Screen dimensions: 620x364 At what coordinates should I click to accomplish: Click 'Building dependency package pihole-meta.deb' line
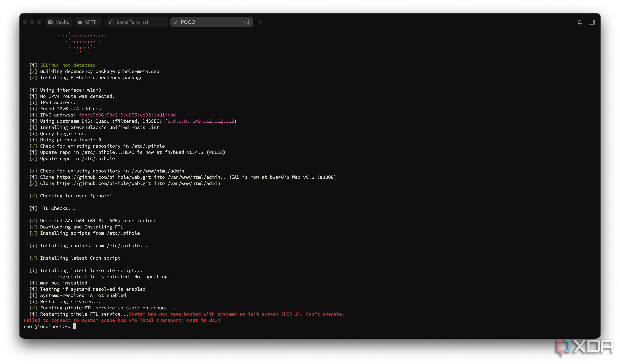tap(94, 71)
